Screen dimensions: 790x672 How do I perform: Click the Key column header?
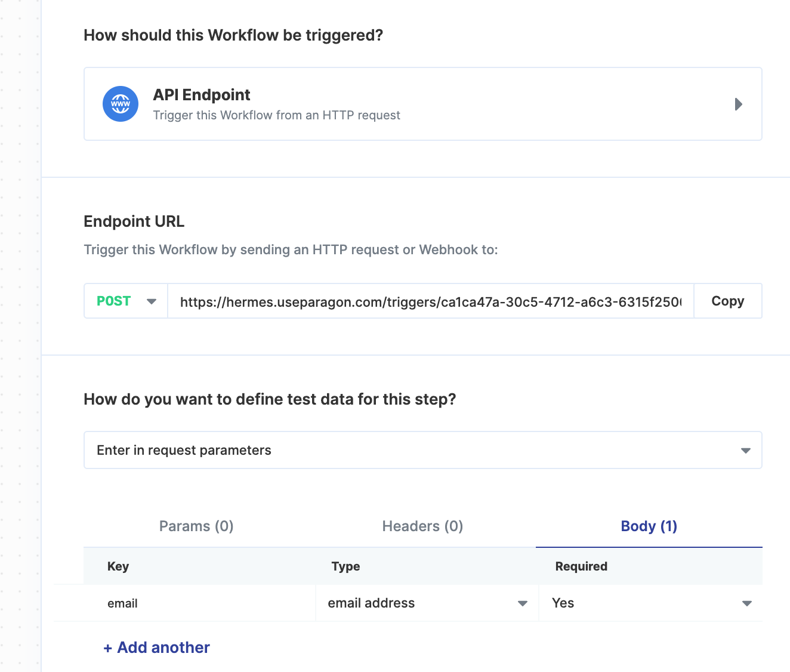(118, 566)
